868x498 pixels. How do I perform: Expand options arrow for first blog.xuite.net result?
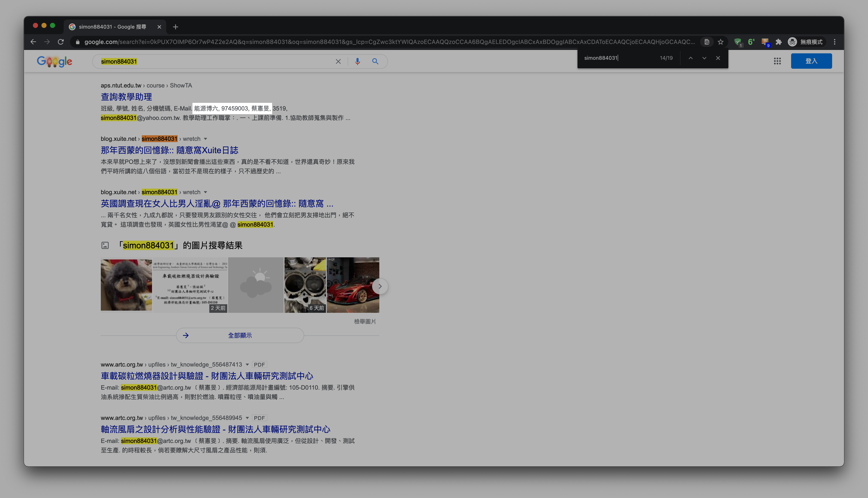(205, 139)
